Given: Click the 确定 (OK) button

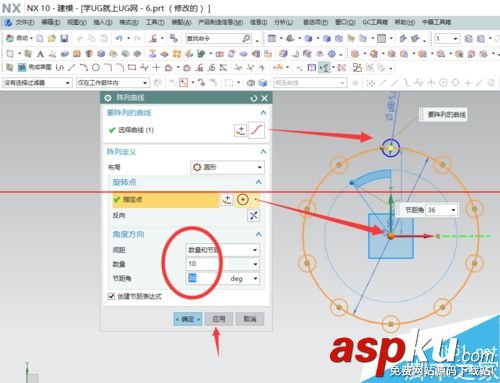Looking at the screenshot, I should tap(188, 319).
